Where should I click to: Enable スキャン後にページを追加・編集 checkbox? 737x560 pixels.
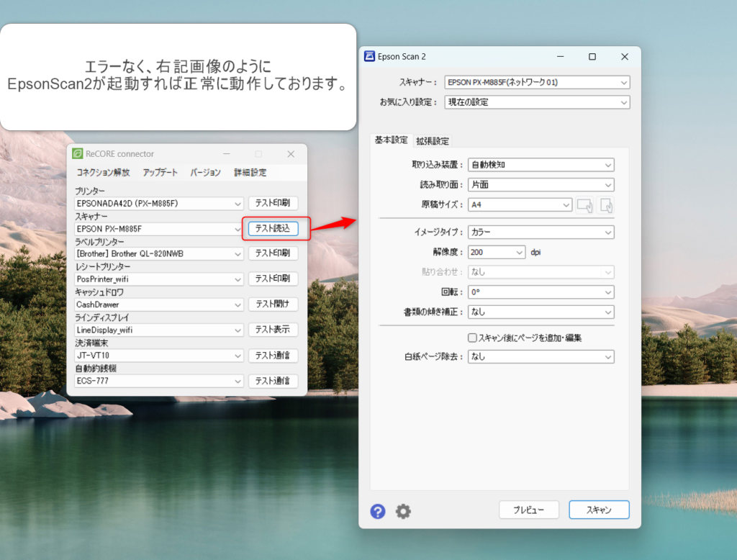472,338
